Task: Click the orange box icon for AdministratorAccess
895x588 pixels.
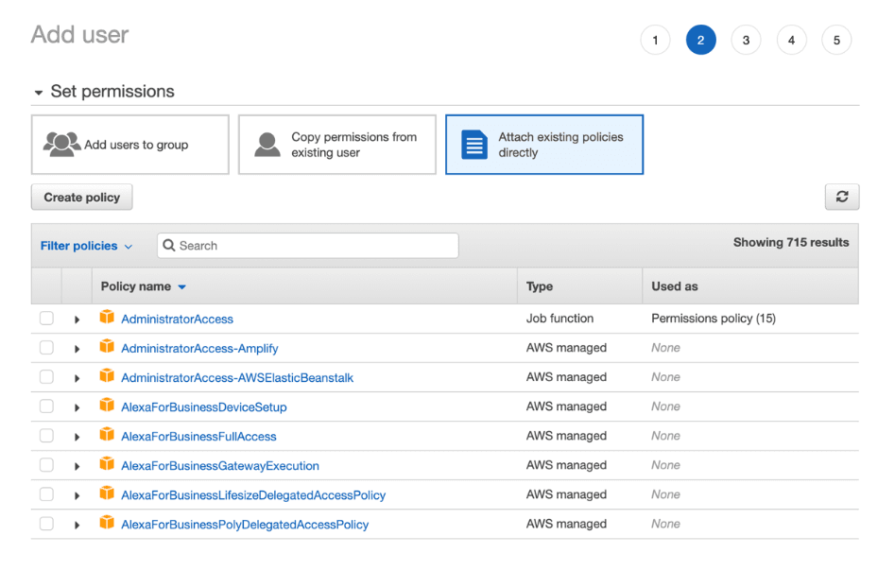Action: pos(107,317)
